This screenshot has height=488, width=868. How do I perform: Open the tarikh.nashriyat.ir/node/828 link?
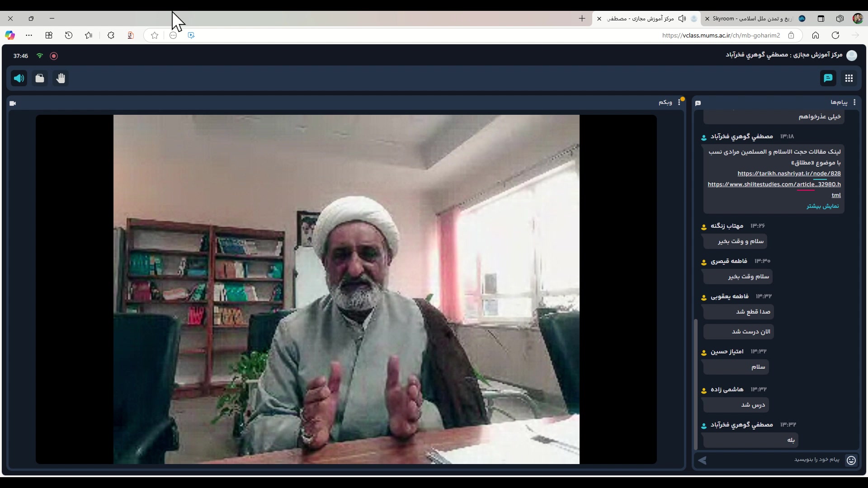coord(789,174)
